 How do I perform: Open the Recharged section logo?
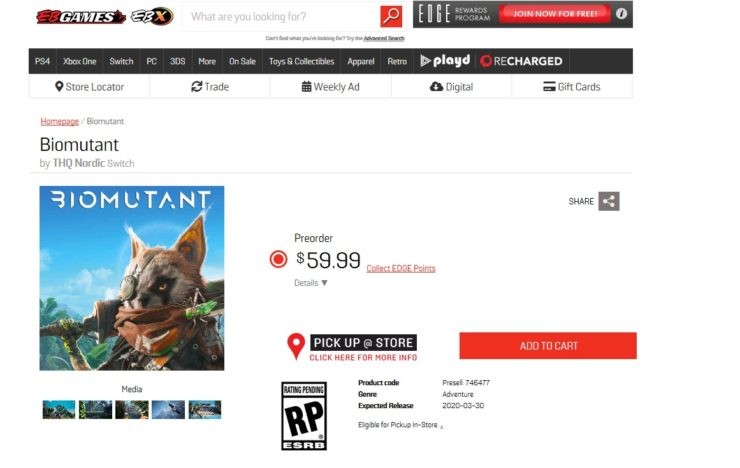(521, 61)
